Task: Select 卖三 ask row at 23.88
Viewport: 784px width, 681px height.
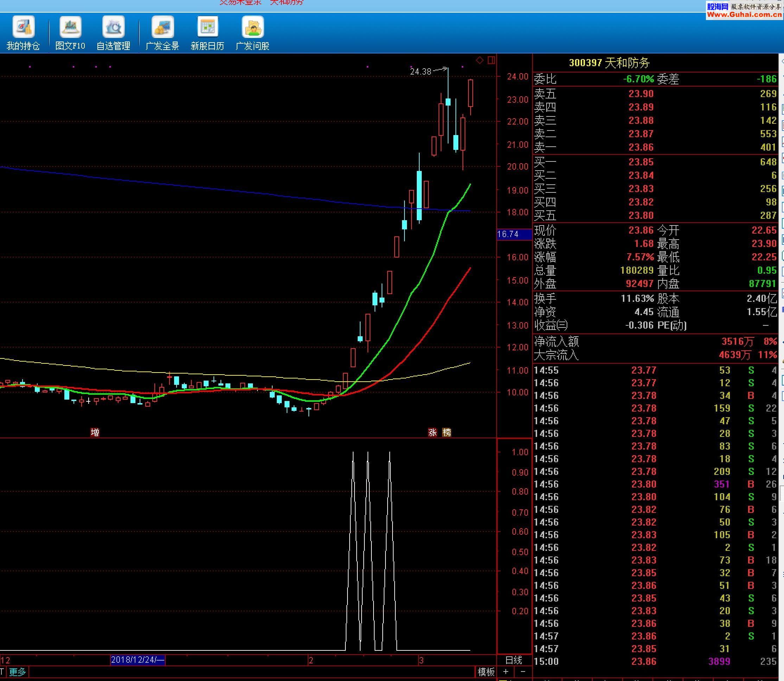Action: point(655,120)
